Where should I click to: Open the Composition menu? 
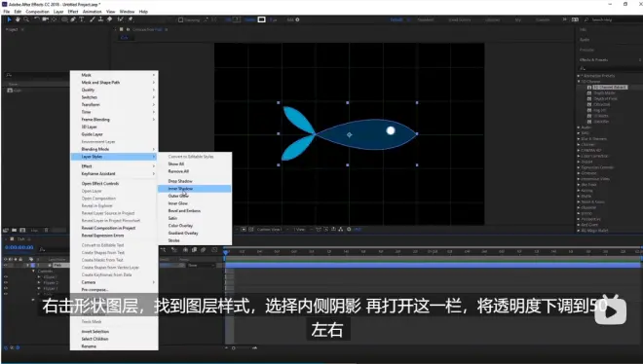click(x=37, y=12)
